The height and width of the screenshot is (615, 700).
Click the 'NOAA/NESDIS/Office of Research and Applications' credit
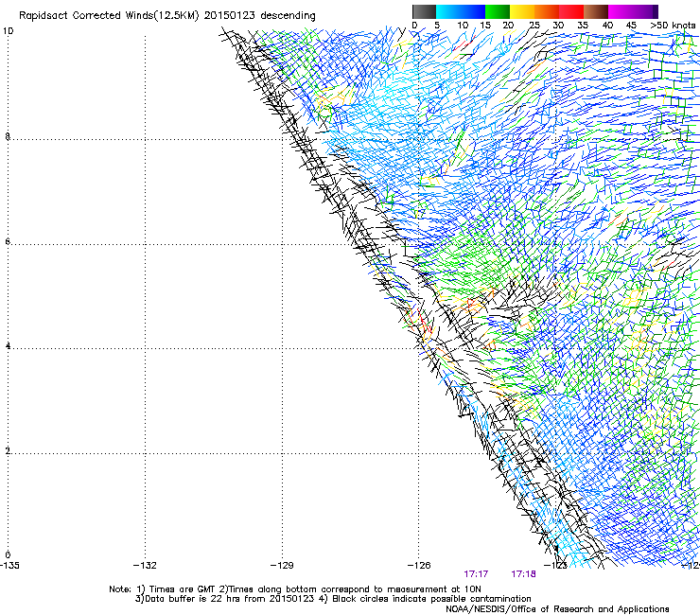[x=557, y=609]
